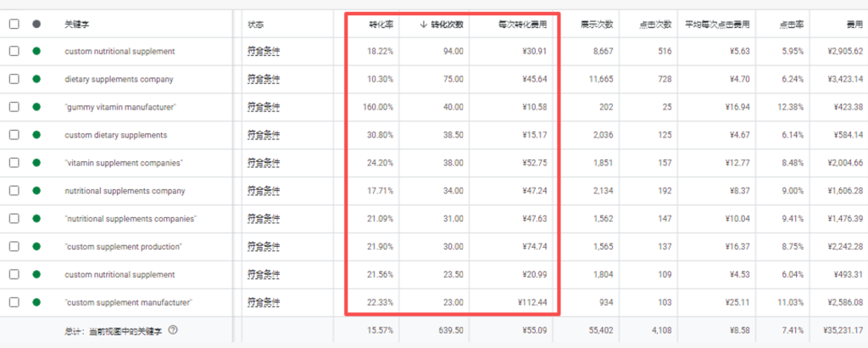Viewport: 868px width, 348px height.
Task: Sort by the 转化率 column header
Action: (381, 24)
